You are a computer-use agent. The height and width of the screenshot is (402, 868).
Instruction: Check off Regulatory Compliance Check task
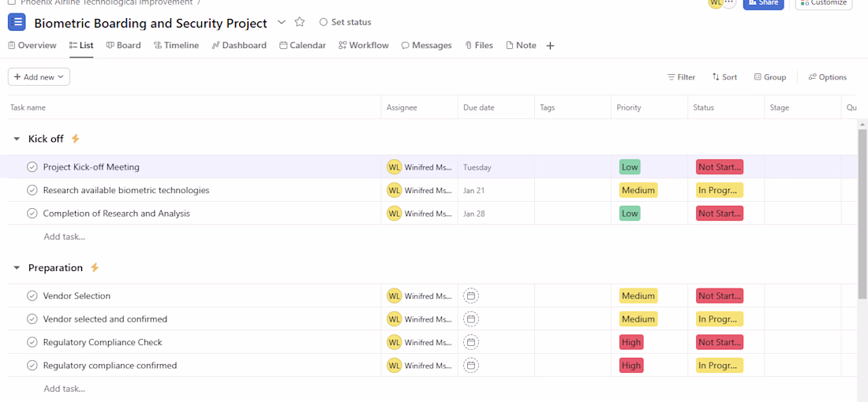tap(32, 342)
